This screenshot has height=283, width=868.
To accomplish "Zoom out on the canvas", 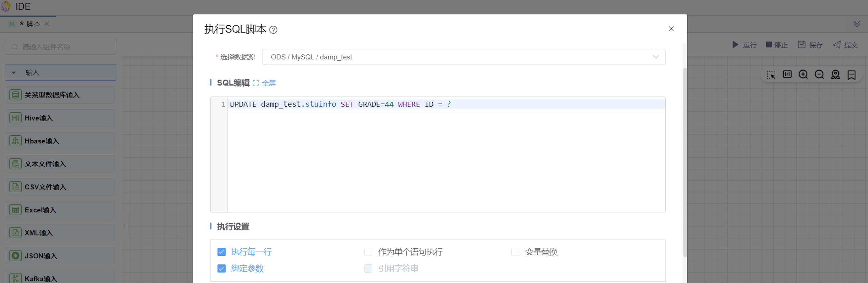I will pyautogui.click(x=820, y=74).
